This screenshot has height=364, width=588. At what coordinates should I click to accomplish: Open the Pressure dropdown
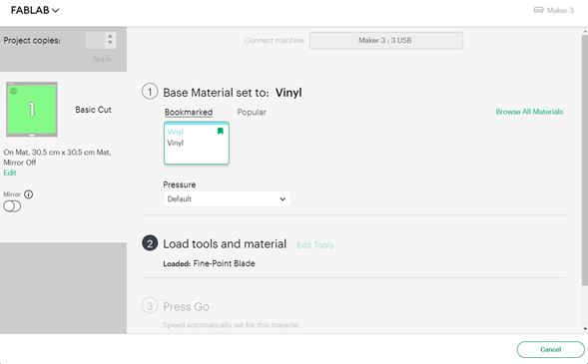click(x=227, y=198)
